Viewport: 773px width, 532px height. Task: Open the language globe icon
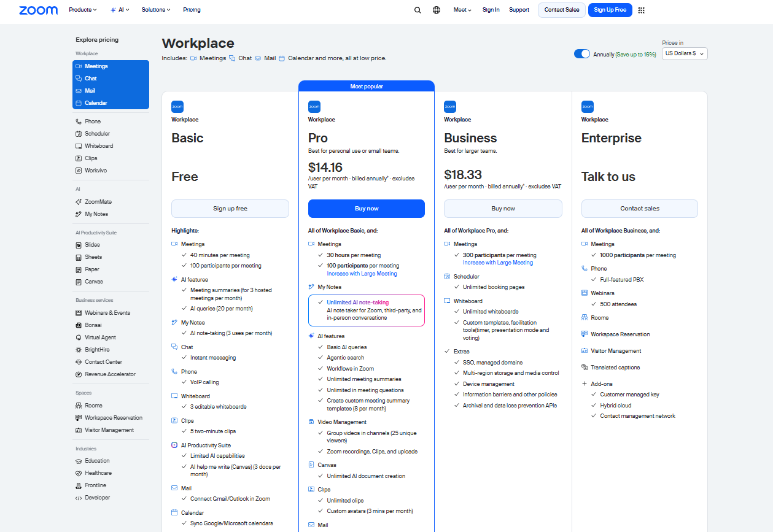(437, 10)
